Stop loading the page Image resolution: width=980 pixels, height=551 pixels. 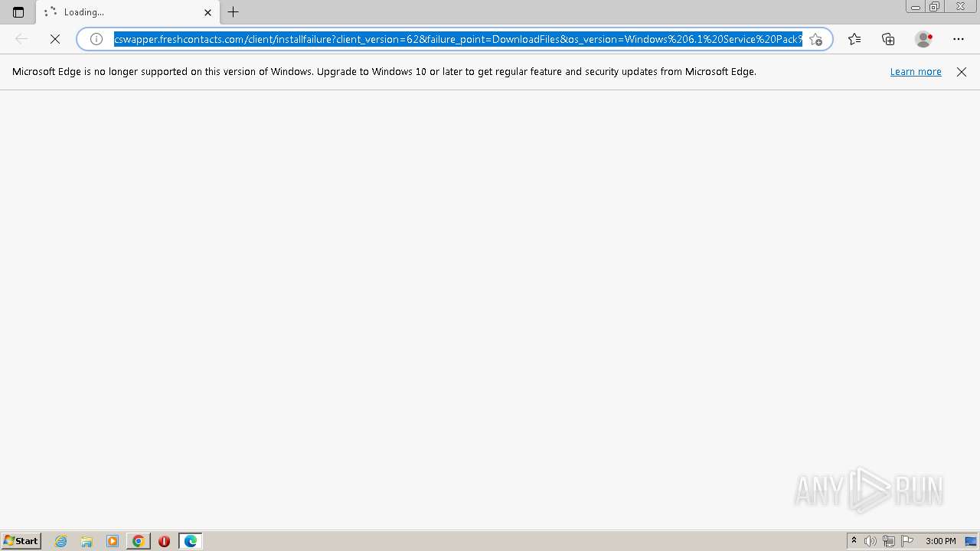point(55,39)
